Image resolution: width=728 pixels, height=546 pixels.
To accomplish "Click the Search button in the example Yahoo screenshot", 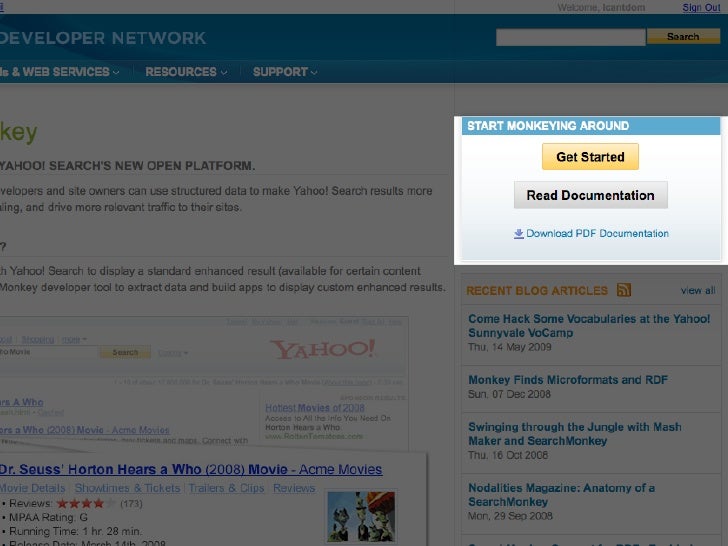I will click(x=125, y=352).
